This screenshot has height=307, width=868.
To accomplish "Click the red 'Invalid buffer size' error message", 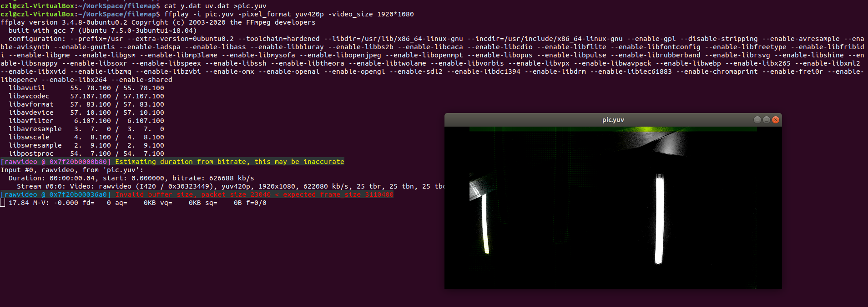I will [254, 194].
